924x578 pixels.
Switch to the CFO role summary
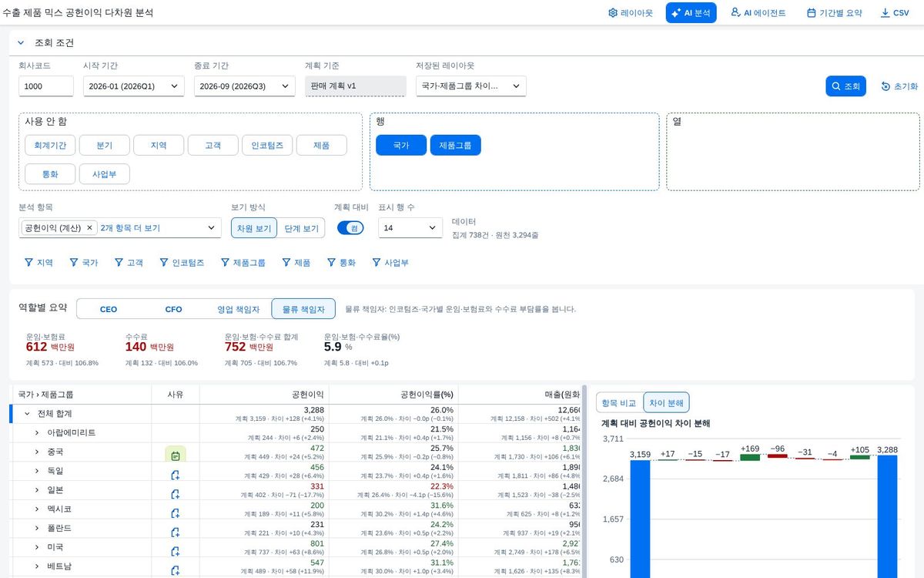(x=173, y=309)
